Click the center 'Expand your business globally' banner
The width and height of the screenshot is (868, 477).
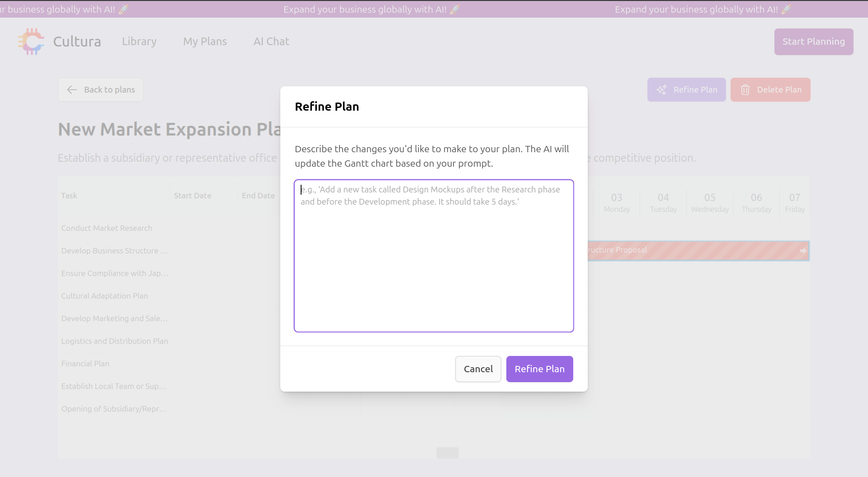[x=372, y=9]
